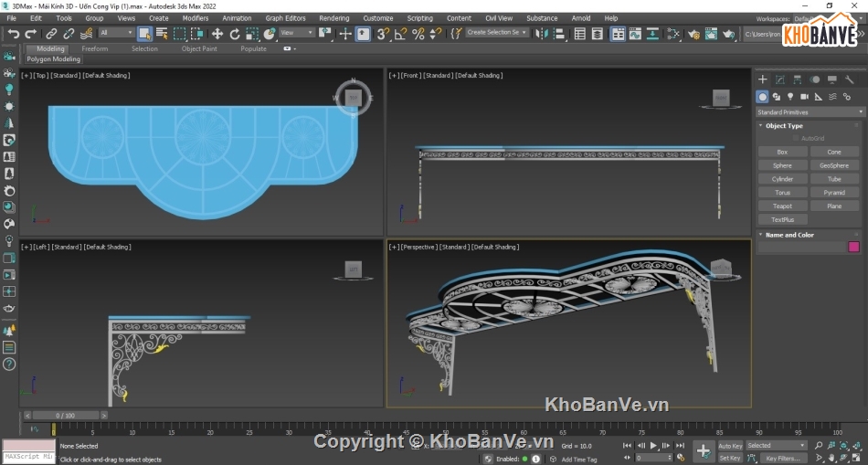Click Mirror tool icon
868x465 pixels.
(542, 34)
